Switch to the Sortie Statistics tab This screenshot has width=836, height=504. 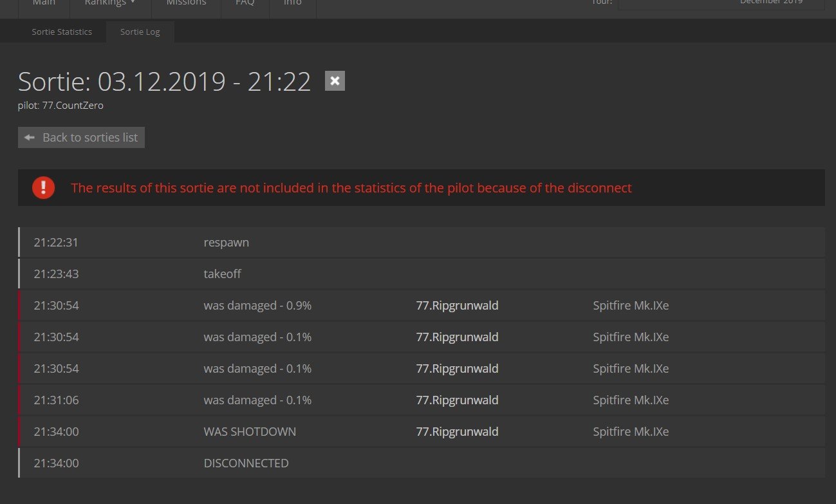pyautogui.click(x=62, y=32)
